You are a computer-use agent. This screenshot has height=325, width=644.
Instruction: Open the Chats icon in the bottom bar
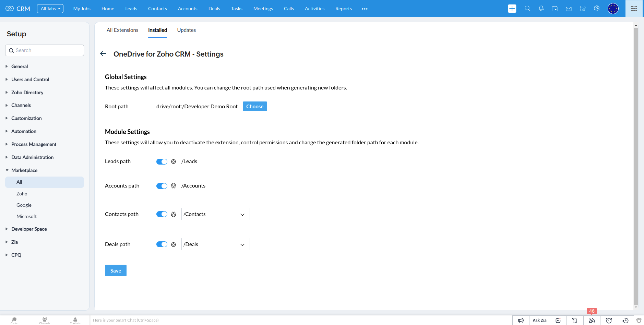point(14,321)
